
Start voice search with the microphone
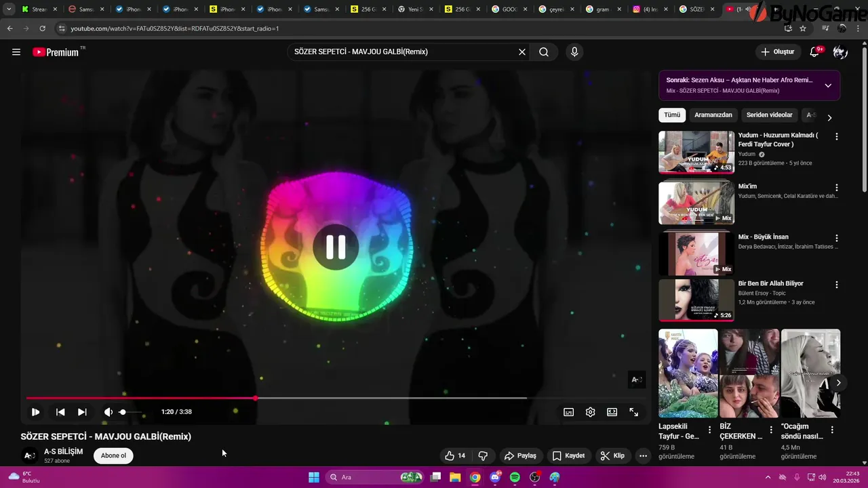[574, 52]
